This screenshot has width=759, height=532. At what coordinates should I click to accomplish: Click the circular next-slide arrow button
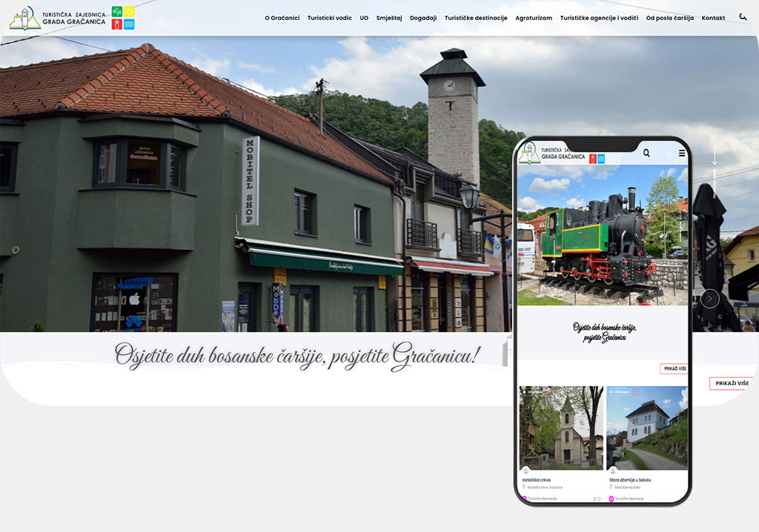click(709, 299)
